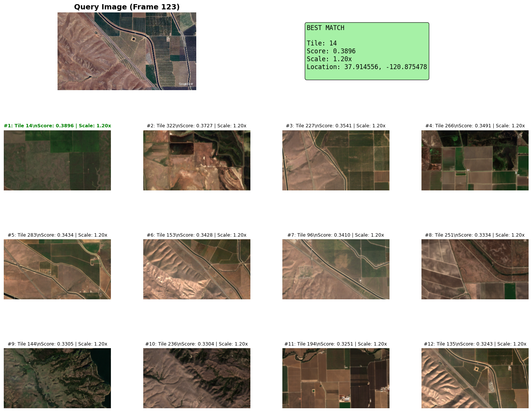Click the green BEST MATCH heading text
Screen dimensions: 532x412
[326, 28]
